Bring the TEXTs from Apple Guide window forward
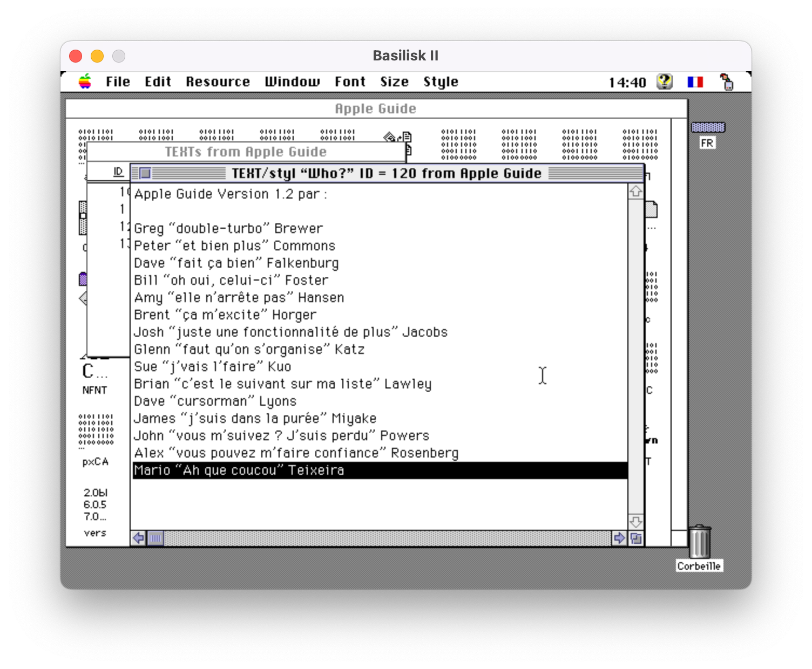Image resolution: width=812 pixels, height=669 pixels. [x=246, y=152]
